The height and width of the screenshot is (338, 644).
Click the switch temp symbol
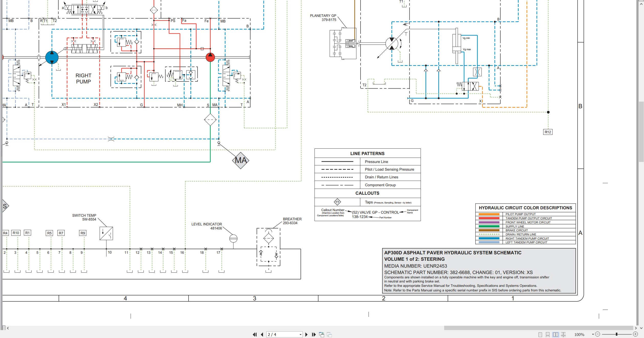coord(106,233)
